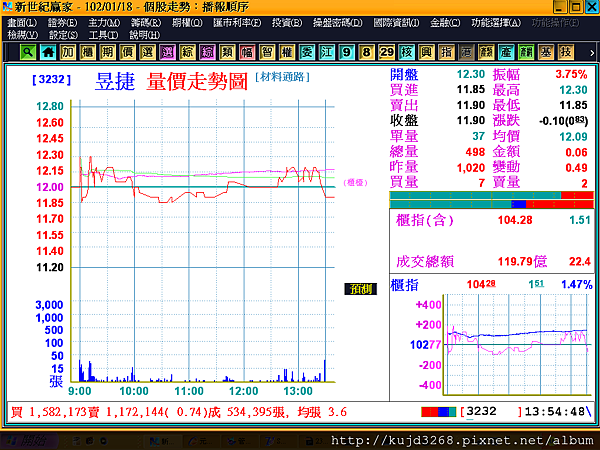Image resolution: width=600 pixels, height=450 pixels.
Task: Click the cyan 產 toolbar icon
Action: coord(505,52)
